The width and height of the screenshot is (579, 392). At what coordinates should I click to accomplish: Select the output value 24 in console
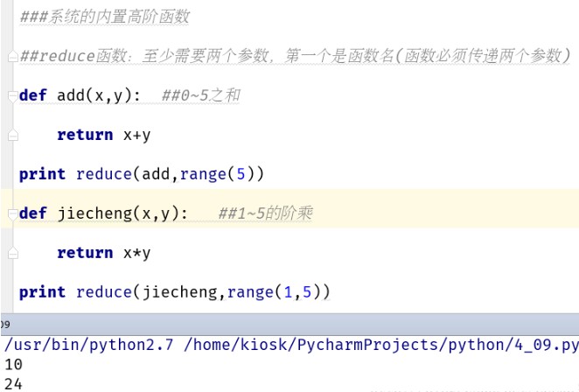point(14,384)
